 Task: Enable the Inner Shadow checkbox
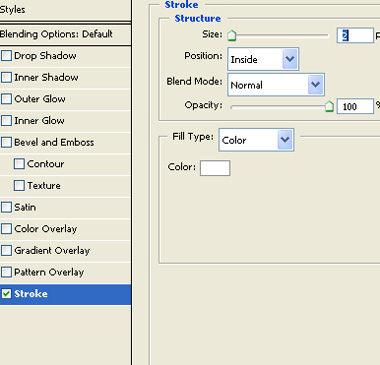coord(6,77)
